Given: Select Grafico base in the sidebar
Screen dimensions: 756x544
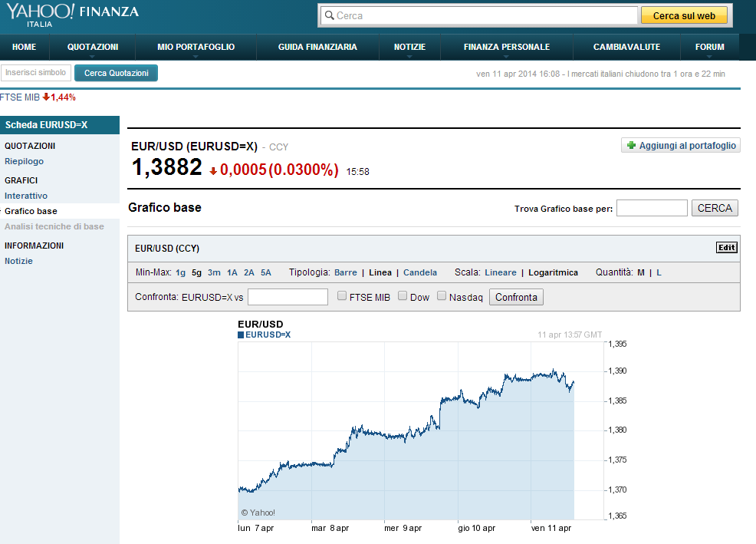Looking at the screenshot, I should tap(31, 211).
